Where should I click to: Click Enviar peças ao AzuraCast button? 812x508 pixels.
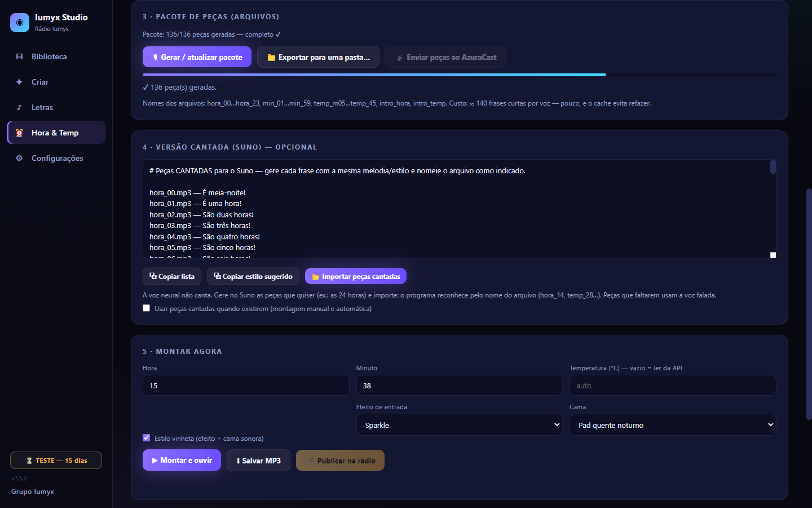coord(445,57)
